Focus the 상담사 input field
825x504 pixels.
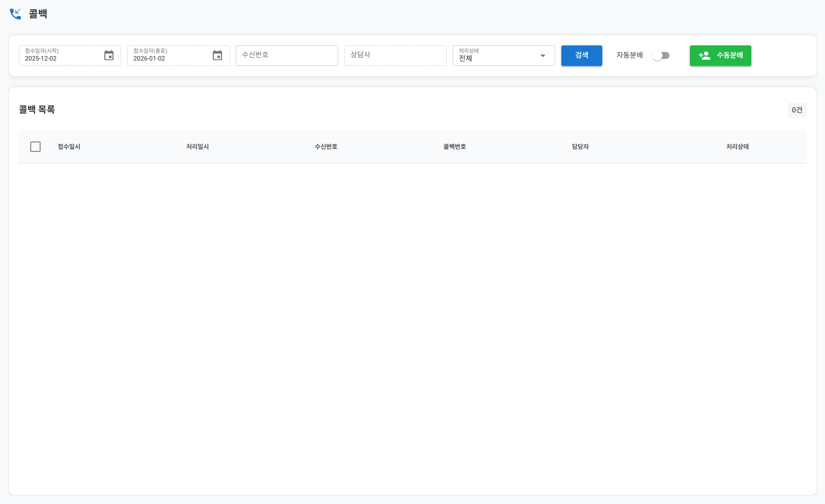[x=395, y=56]
